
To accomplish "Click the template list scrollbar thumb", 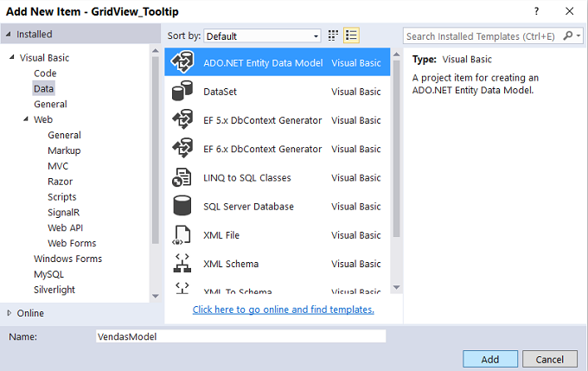I will [x=396, y=149].
